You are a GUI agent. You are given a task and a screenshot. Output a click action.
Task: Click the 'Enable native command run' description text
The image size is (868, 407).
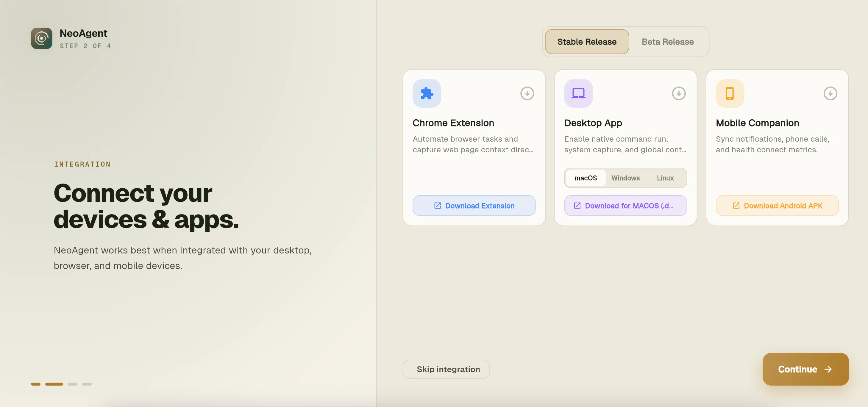625,144
